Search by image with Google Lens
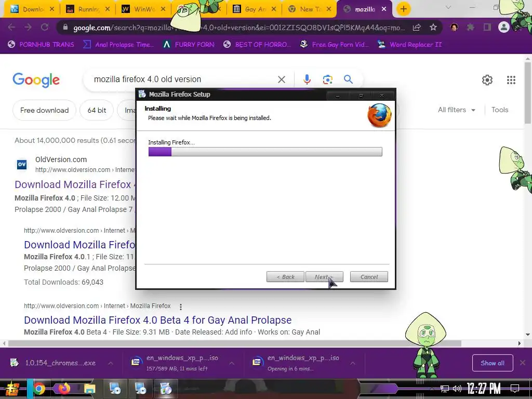The image size is (532, 399). tap(327, 79)
